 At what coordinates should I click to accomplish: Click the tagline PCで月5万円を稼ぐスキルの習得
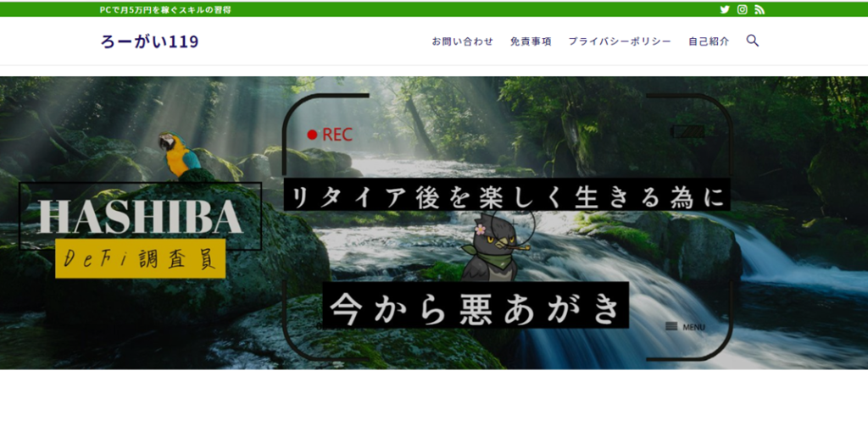[165, 10]
